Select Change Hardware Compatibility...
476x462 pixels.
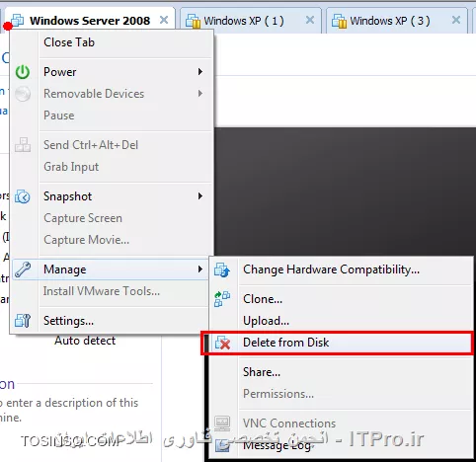341,269
